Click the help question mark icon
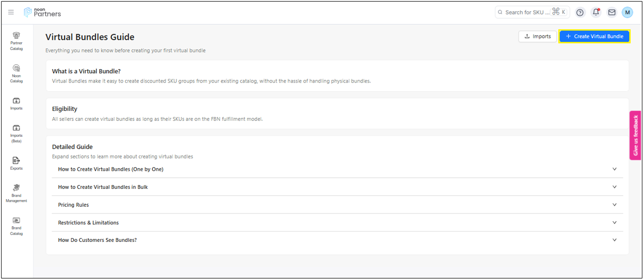644x280 pixels. pyautogui.click(x=580, y=12)
